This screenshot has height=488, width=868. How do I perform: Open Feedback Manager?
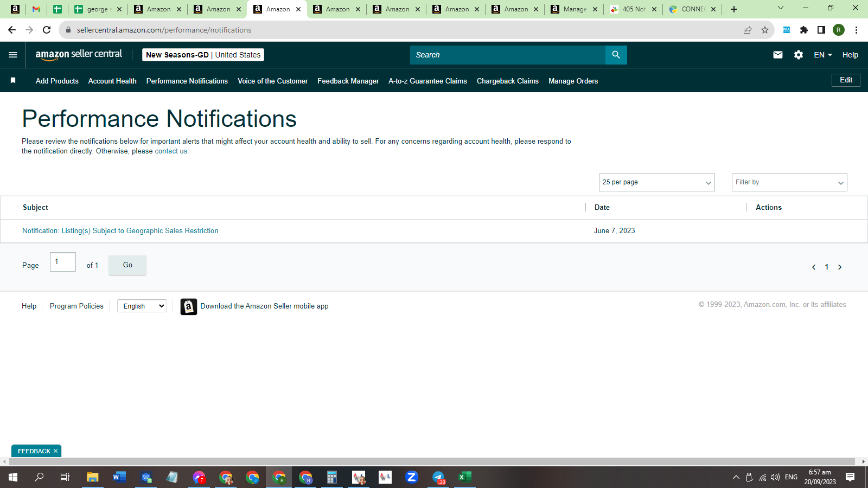(348, 81)
